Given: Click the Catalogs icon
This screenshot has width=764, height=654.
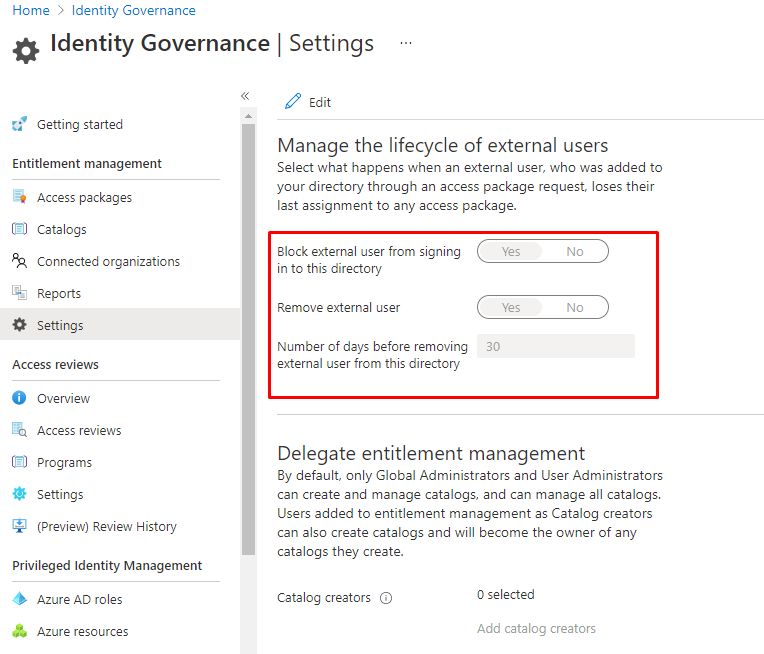Looking at the screenshot, I should [19, 230].
